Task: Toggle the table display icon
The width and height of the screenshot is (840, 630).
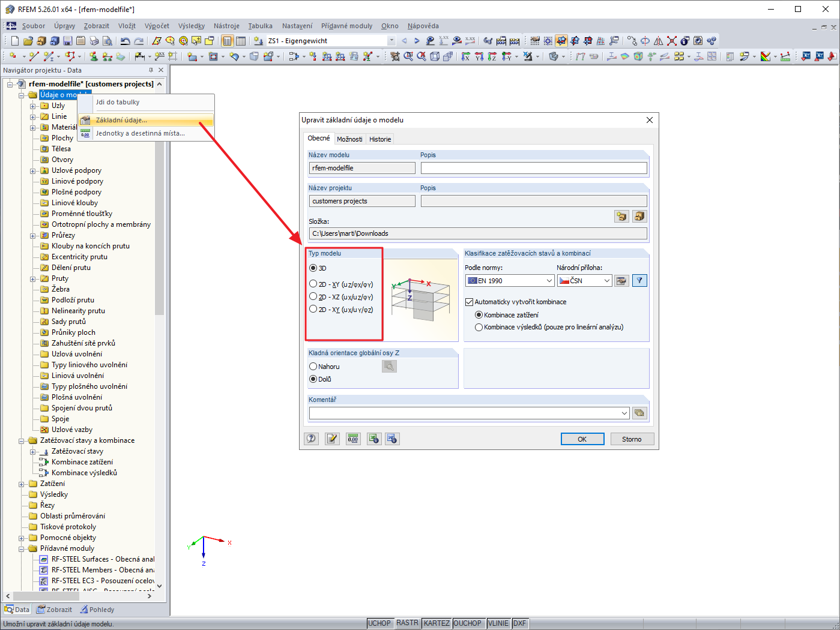Action: pyautogui.click(x=241, y=41)
